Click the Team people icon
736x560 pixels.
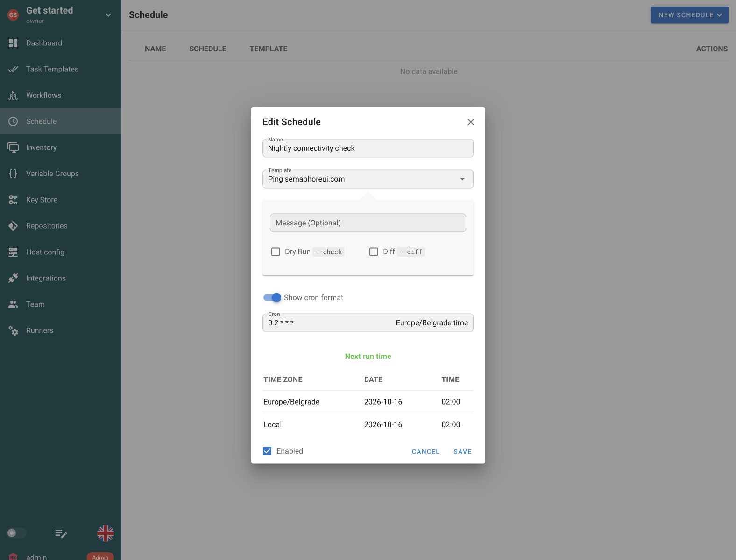pos(13,304)
